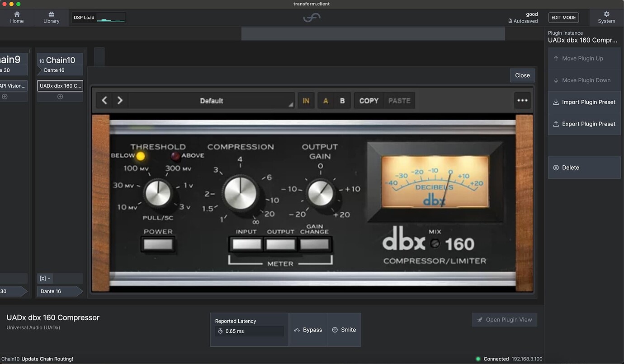Click the COMPRESSION ratio knob
Screen dimensions: 624x364
pos(240,193)
